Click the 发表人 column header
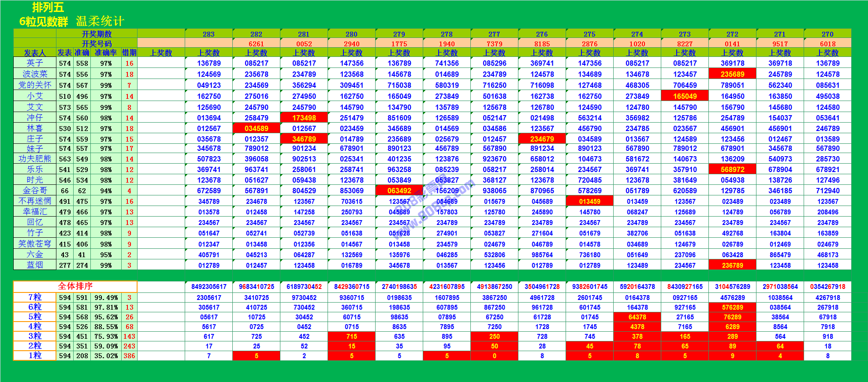The height and width of the screenshot is (382, 868). (x=35, y=53)
